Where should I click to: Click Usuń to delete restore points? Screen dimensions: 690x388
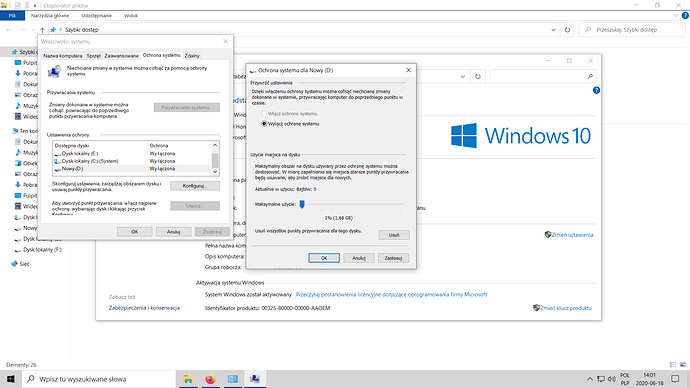coord(394,235)
